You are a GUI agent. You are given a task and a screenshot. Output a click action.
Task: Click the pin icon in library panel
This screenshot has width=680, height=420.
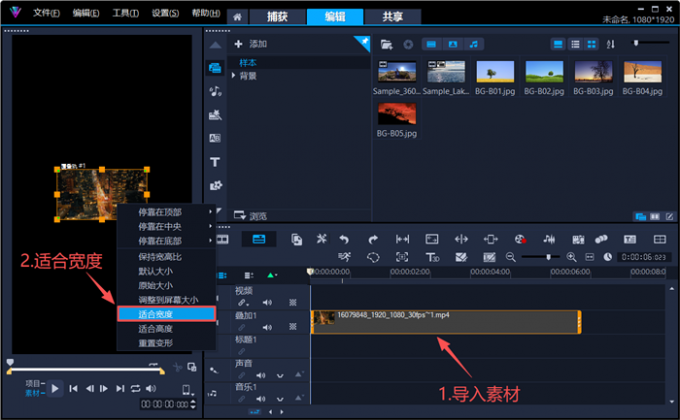(365, 42)
